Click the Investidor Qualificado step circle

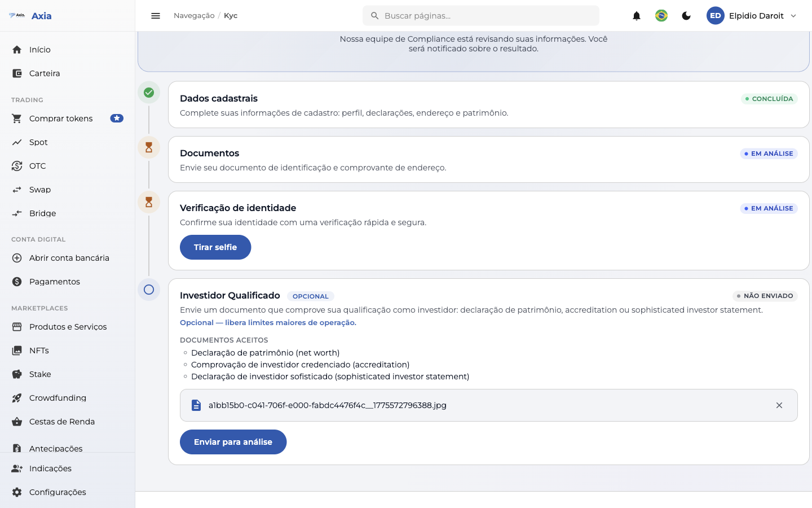click(149, 290)
